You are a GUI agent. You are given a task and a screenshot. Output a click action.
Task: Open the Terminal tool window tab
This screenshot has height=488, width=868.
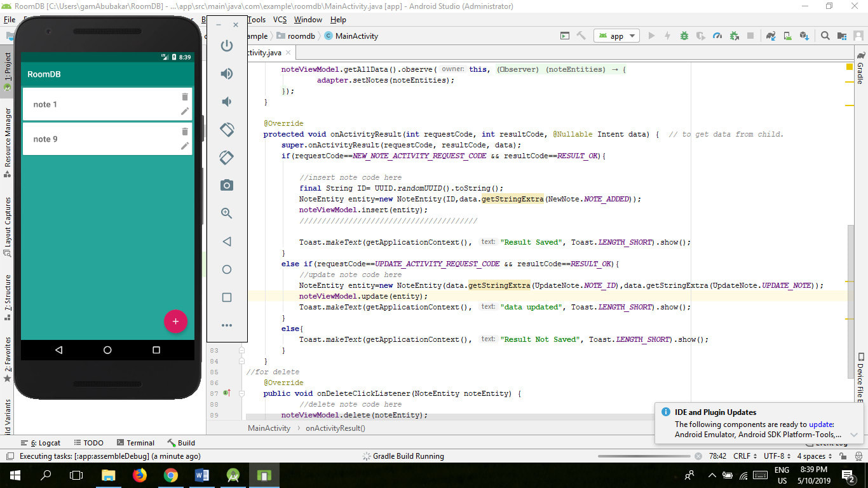click(x=135, y=443)
